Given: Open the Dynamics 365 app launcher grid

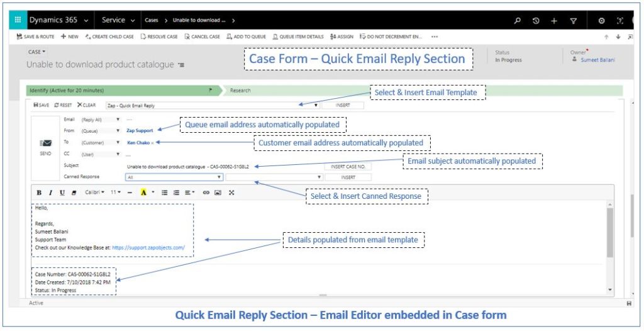Looking at the screenshot, I should [x=16, y=20].
